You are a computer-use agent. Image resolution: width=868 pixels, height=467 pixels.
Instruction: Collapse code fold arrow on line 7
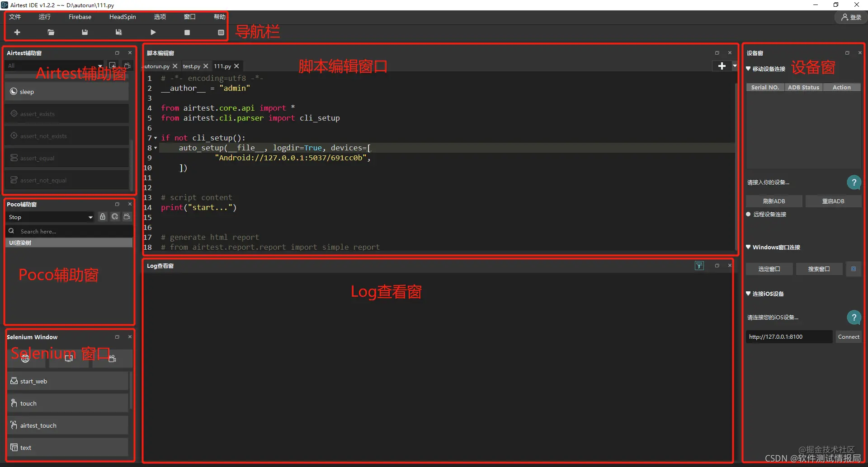tap(156, 138)
